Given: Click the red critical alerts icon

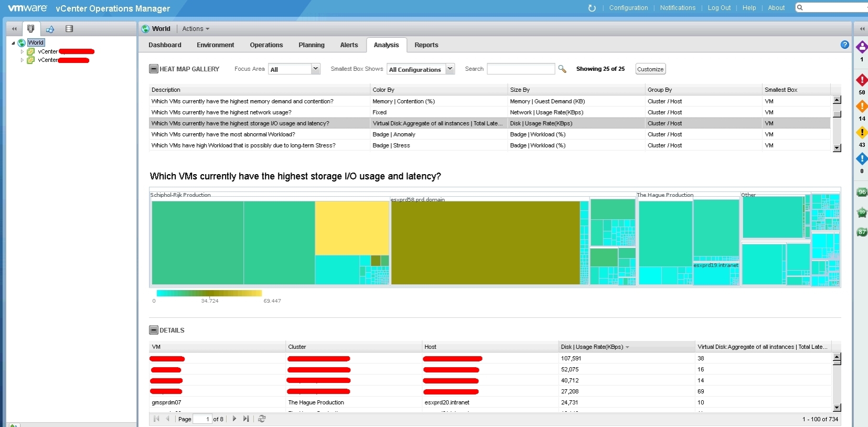Looking at the screenshot, I should point(862,80).
